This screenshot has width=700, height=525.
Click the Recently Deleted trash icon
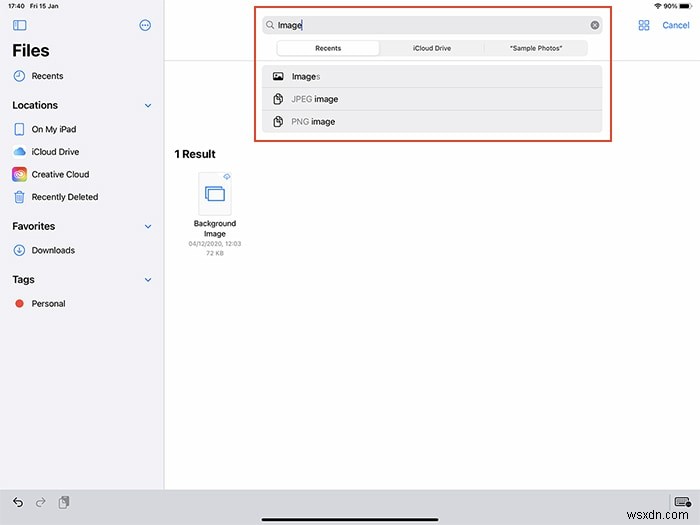[19, 197]
